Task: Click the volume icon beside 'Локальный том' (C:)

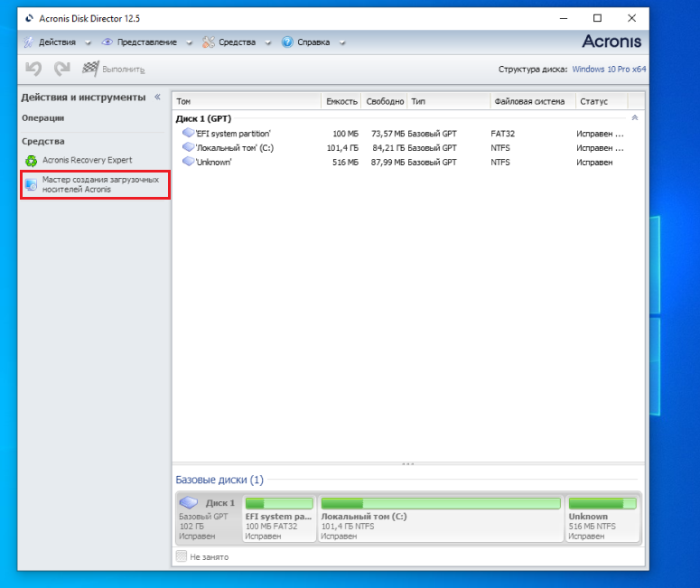Action: 189,147
